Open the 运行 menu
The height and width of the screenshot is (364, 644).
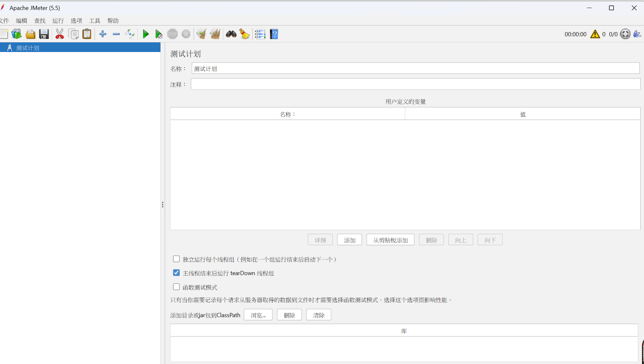(58, 21)
